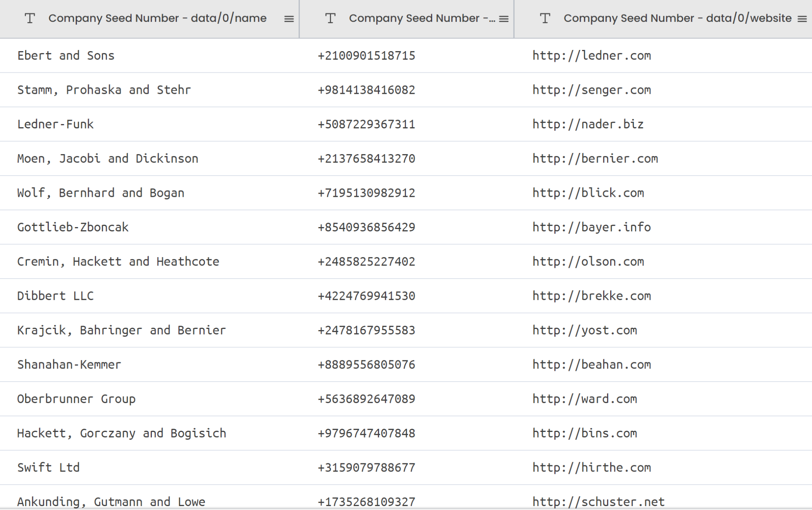The height and width of the screenshot is (510, 812).
Task: Click the text-type icon on the website column
Action: coord(545,18)
